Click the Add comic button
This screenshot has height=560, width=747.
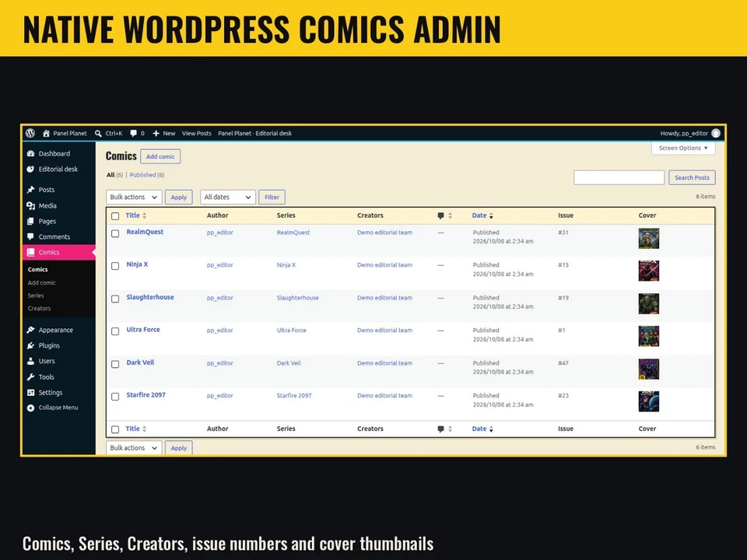pyautogui.click(x=160, y=156)
